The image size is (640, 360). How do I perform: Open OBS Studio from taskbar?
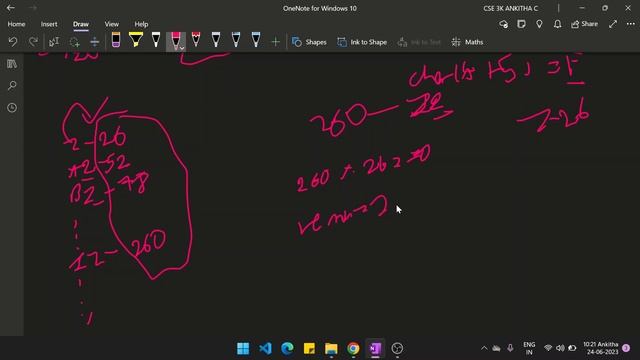pos(397,348)
